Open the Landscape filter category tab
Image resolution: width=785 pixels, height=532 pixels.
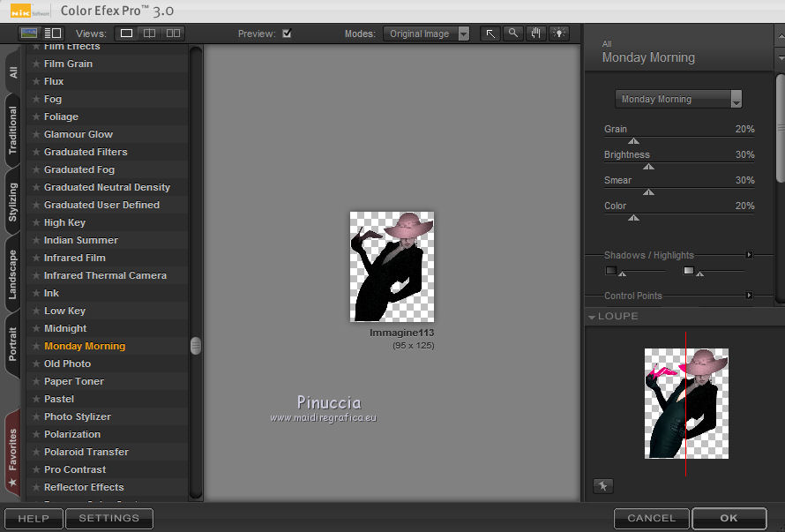[13, 275]
